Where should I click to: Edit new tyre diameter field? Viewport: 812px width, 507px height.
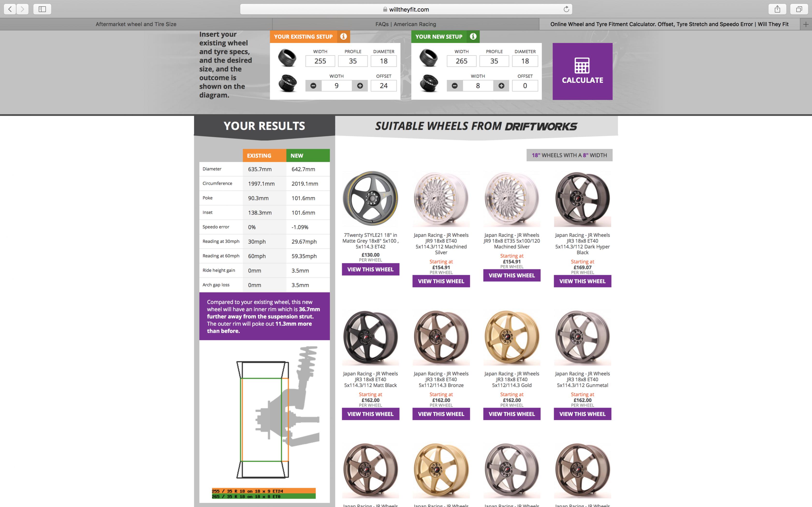tap(525, 61)
